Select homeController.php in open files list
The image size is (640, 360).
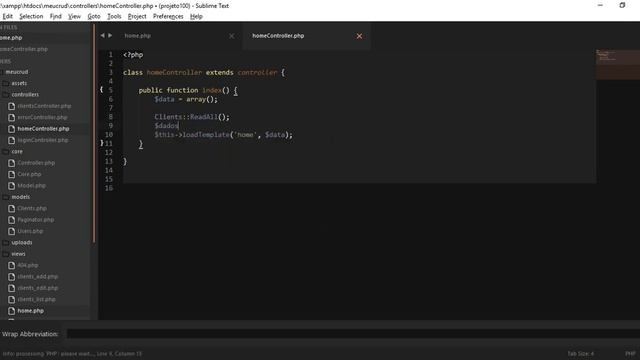(x=24, y=49)
